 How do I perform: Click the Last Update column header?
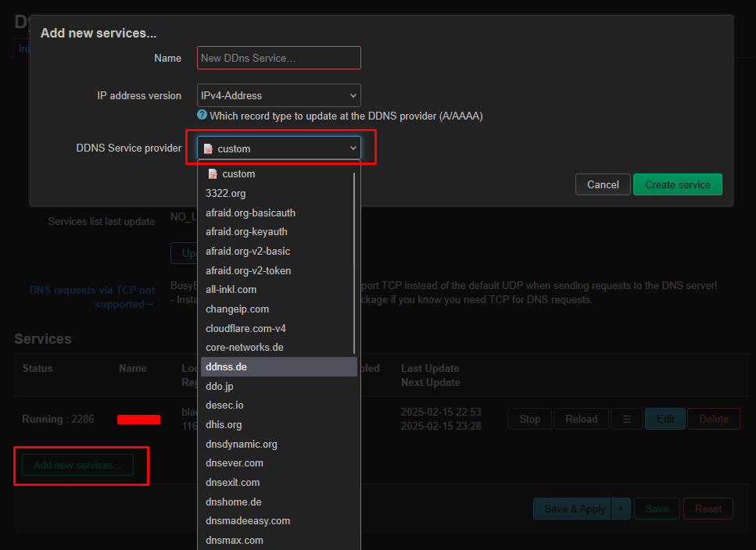430,369
